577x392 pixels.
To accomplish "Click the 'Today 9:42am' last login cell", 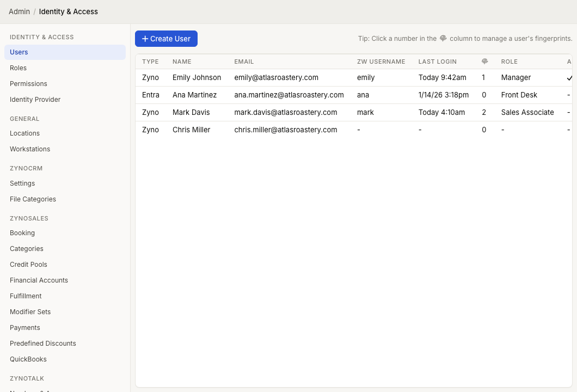I will (x=443, y=78).
